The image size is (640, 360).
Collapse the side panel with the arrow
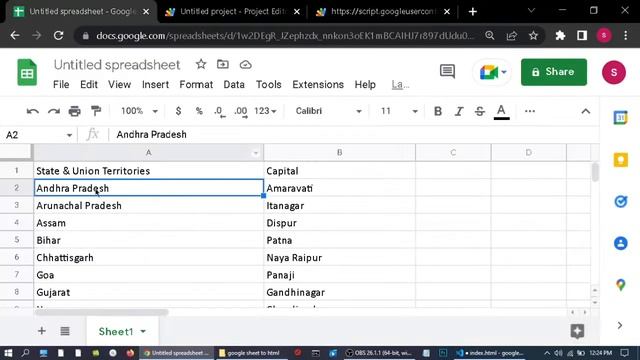click(620, 325)
